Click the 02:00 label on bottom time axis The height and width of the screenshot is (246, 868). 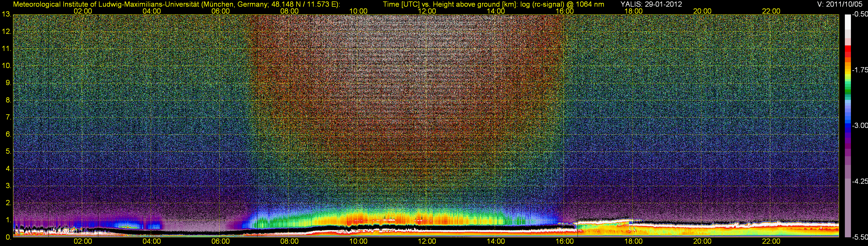pyautogui.click(x=83, y=242)
